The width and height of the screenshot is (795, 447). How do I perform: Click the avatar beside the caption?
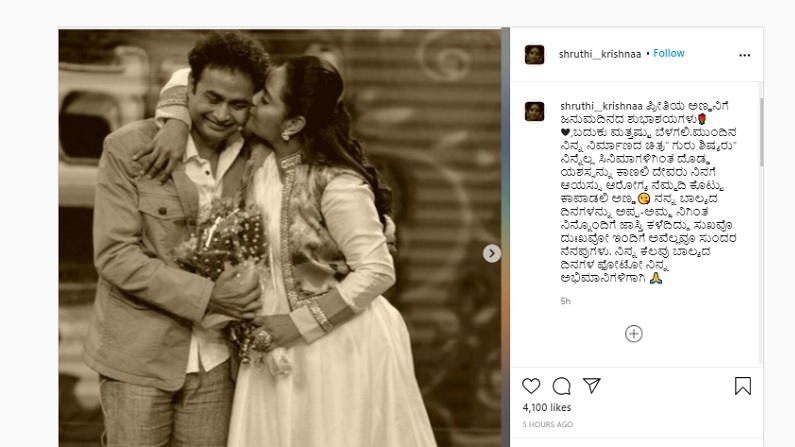534,111
